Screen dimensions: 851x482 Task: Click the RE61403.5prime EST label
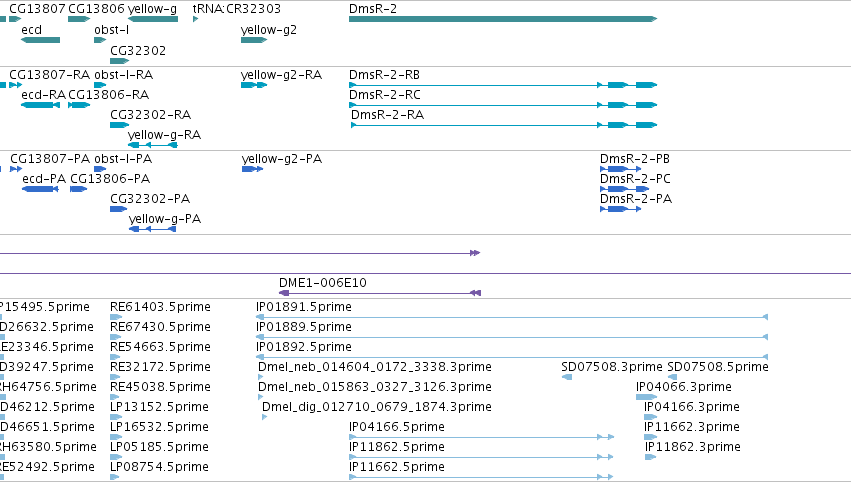160,307
